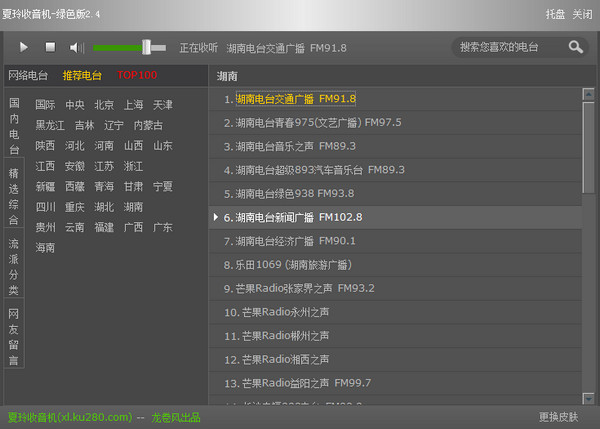
Task: Choose 广东 province stations
Action: coord(162,227)
